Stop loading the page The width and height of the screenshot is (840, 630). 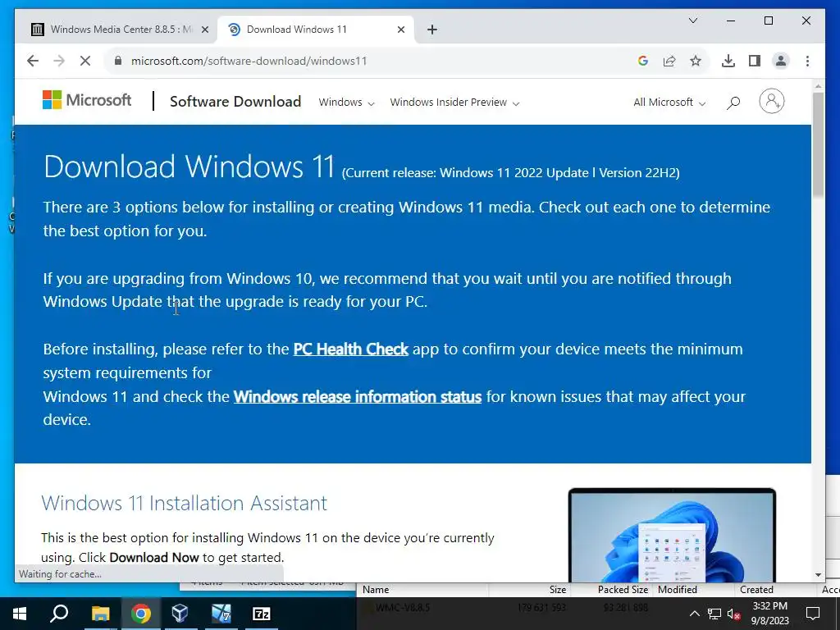[85, 61]
